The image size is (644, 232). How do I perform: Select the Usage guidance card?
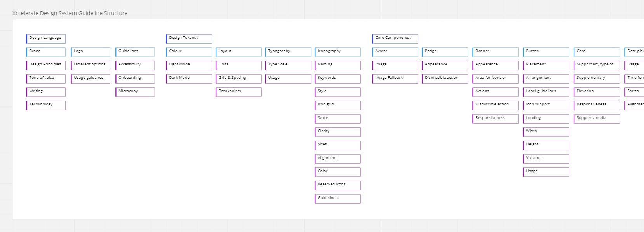91,79
